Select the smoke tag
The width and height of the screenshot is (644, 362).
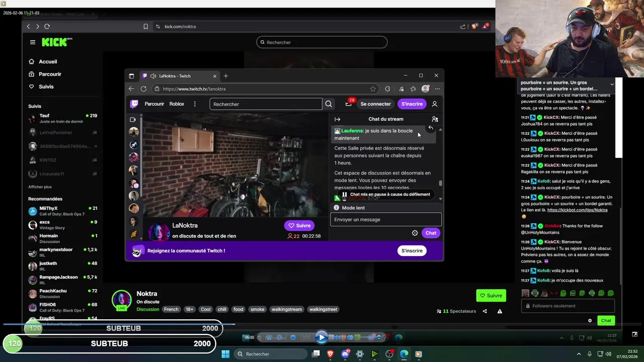[x=257, y=309]
